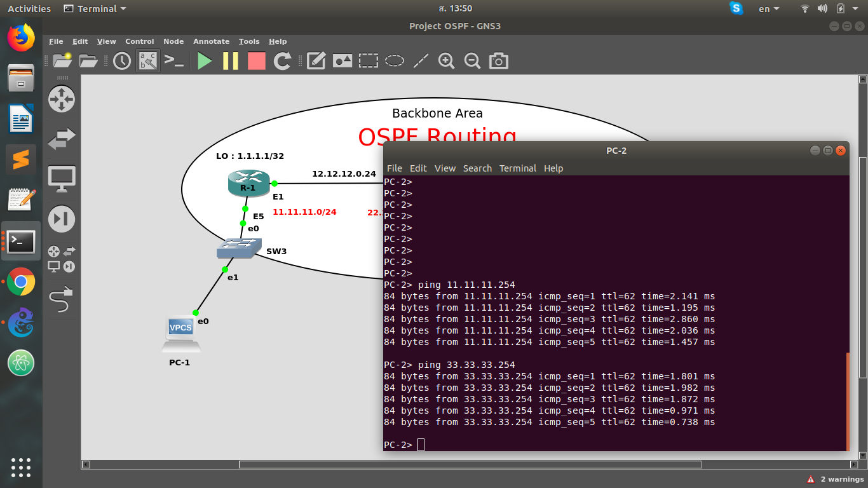Select the SW3 switch node
The width and height of the screenshot is (868, 488).
pos(238,248)
